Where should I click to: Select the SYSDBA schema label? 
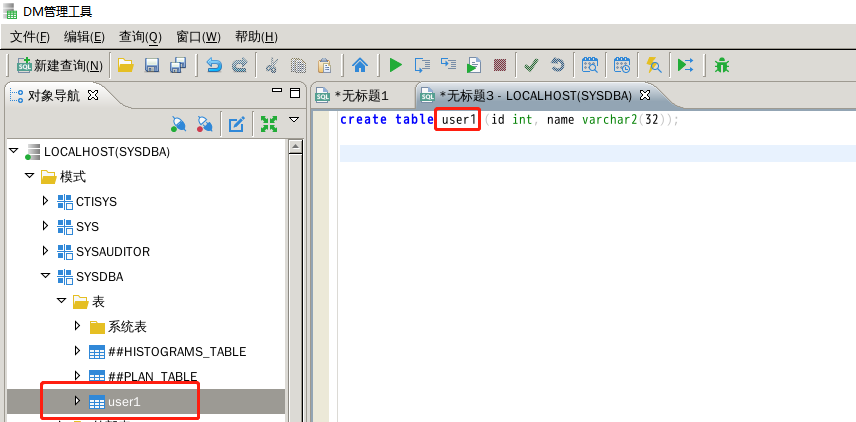coord(100,277)
